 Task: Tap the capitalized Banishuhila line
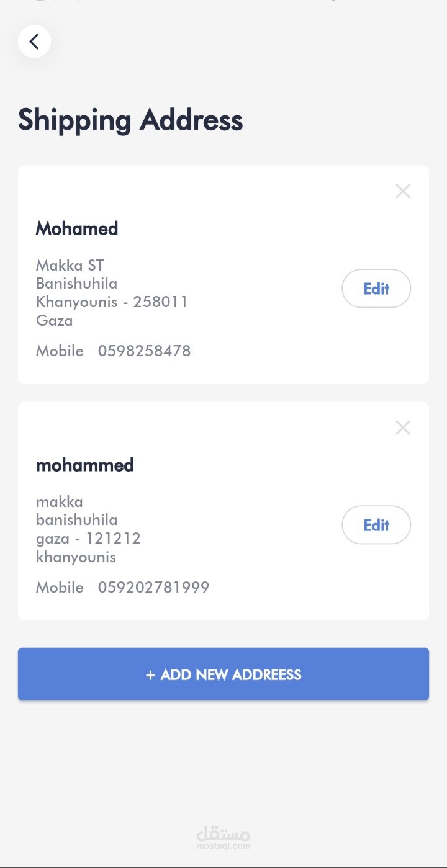[x=77, y=284]
